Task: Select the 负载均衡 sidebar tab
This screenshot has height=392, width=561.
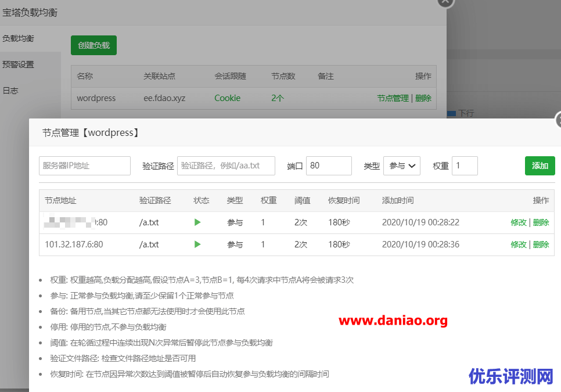Action: point(18,38)
